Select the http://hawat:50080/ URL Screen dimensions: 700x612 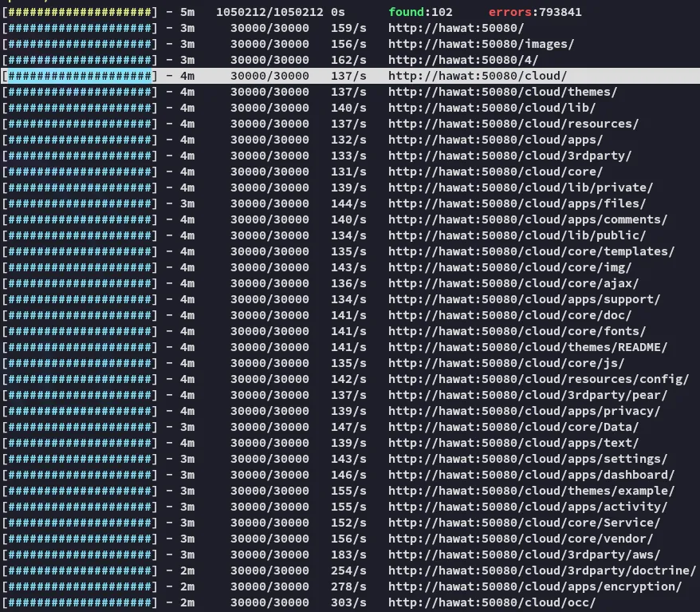tap(456, 28)
